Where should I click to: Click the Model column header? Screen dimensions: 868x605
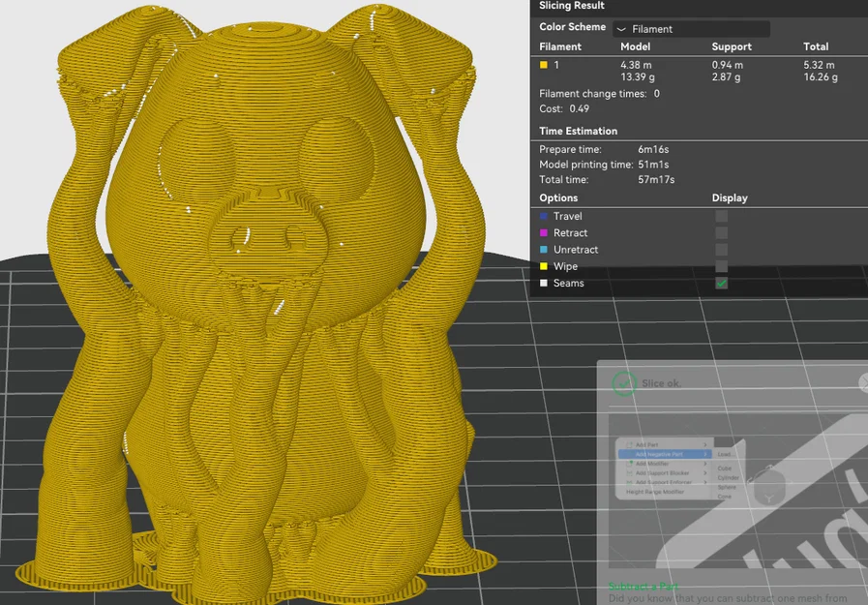(635, 46)
